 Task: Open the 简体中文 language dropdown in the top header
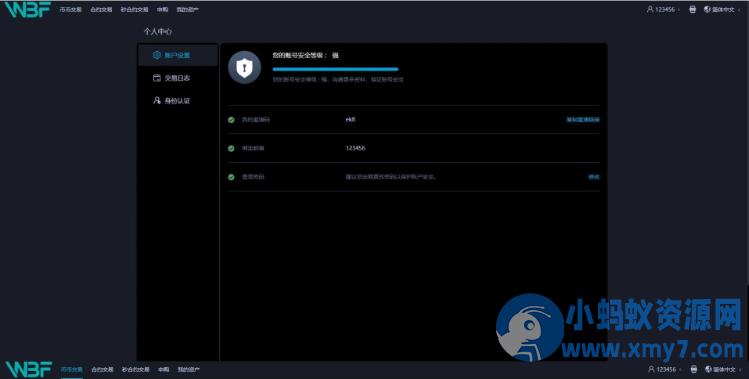(721, 9)
